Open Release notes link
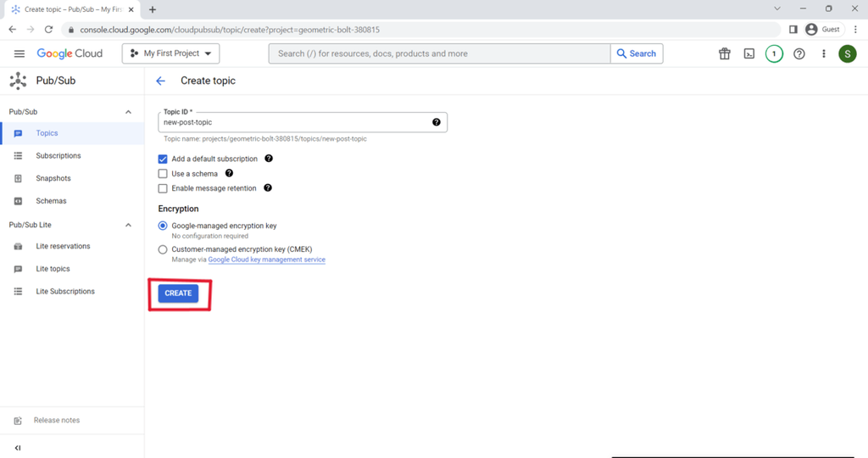This screenshot has height=458, width=868. [x=57, y=421]
